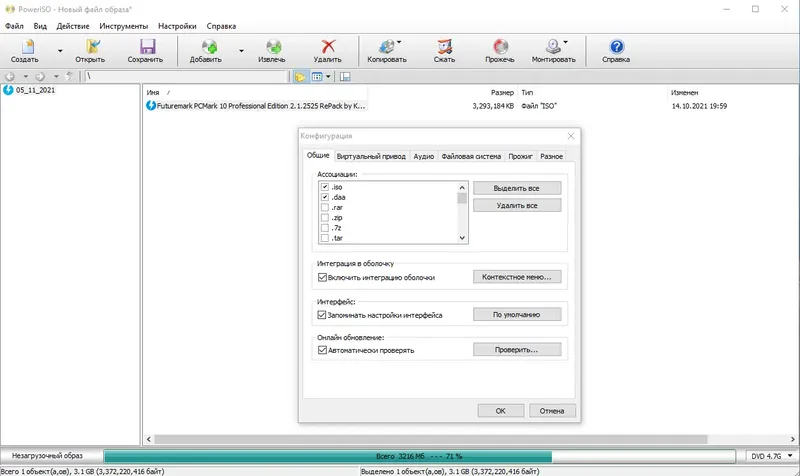Screen dimensions: 800x476
Task: Click the associations list scroll down arrow
Action: coord(462,238)
